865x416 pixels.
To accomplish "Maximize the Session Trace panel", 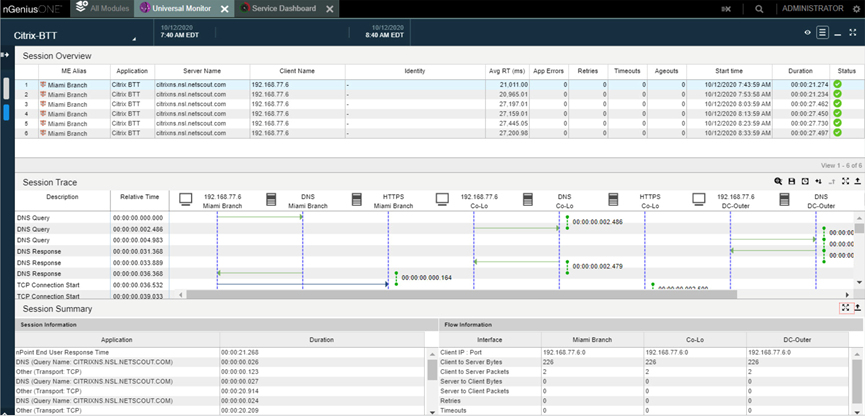I will pyautogui.click(x=845, y=181).
